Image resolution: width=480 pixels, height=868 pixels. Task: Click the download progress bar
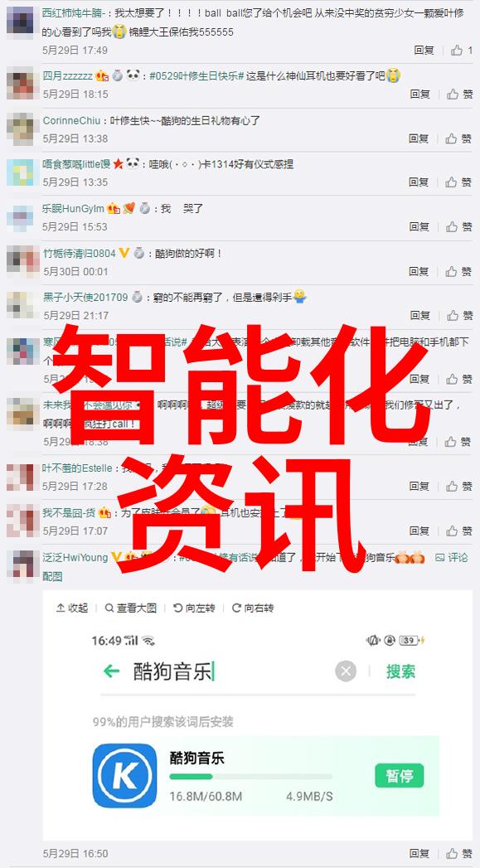click(251, 777)
